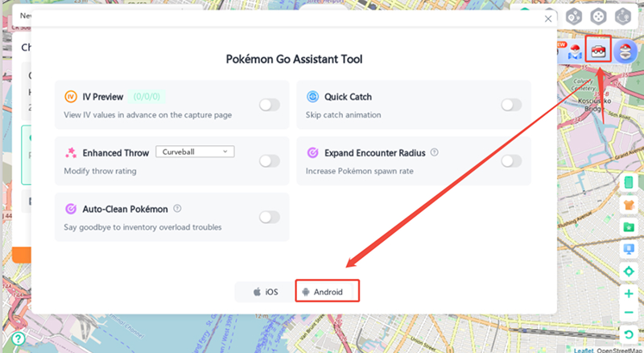The width and height of the screenshot is (644, 353).
Task: Click the orange t-shirt icon
Action: 629,205
